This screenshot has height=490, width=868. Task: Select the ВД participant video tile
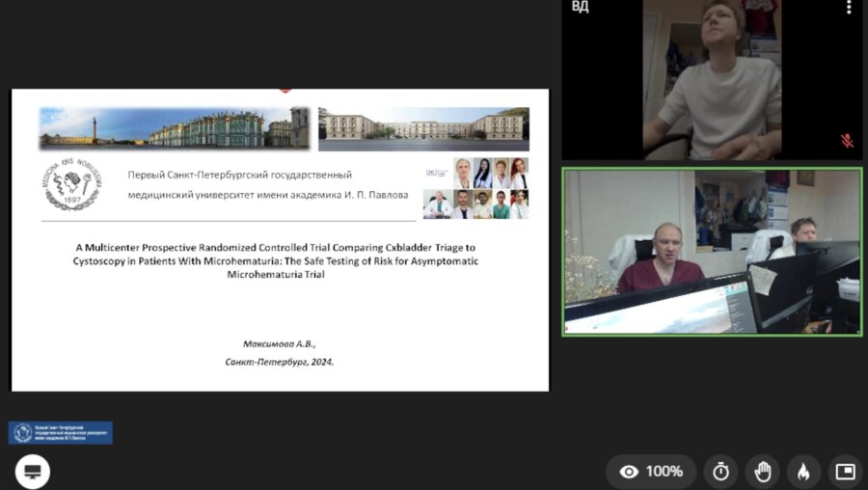[x=712, y=80]
